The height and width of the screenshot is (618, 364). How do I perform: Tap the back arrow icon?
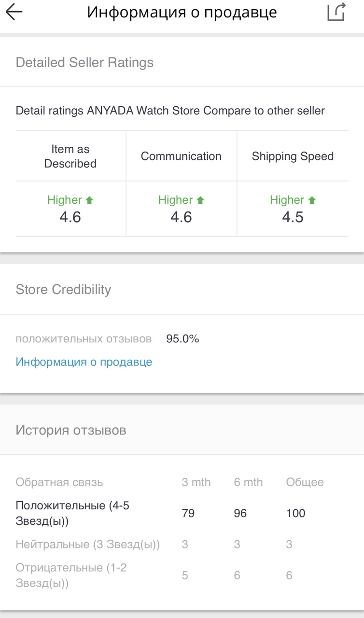click(x=14, y=12)
